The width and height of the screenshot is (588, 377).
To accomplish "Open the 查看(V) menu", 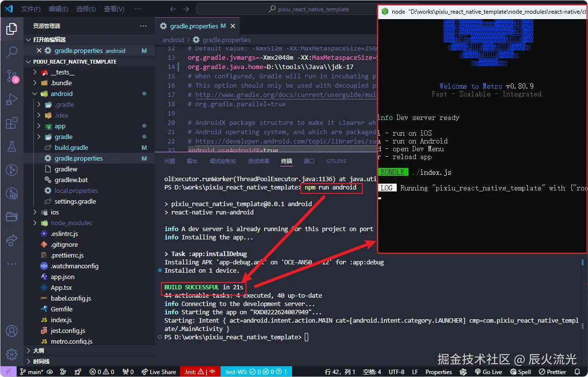I will [x=114, y=9].
